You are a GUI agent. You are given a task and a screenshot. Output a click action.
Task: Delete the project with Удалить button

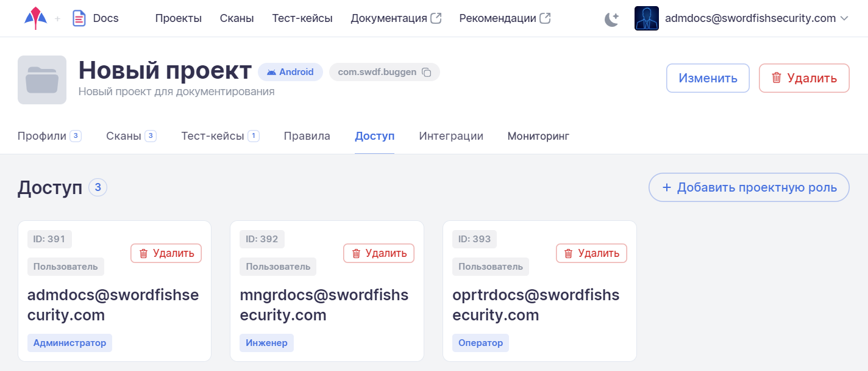tap(804, 78)
